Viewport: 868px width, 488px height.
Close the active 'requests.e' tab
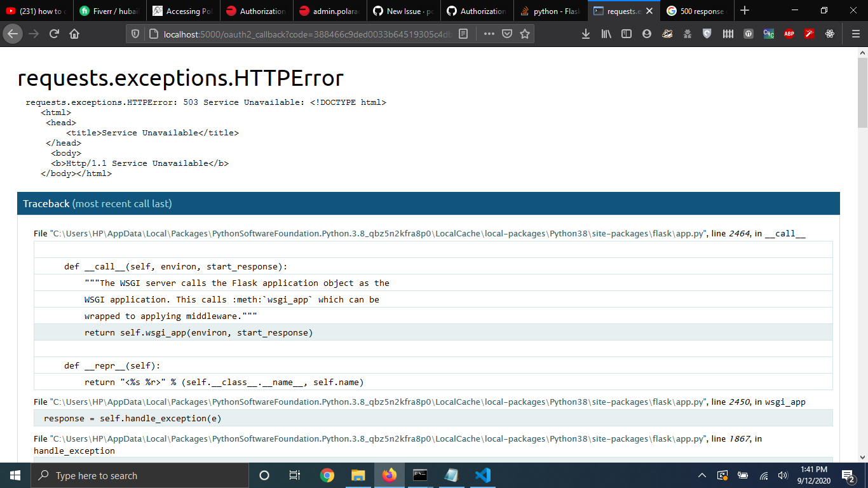[649, 11]
